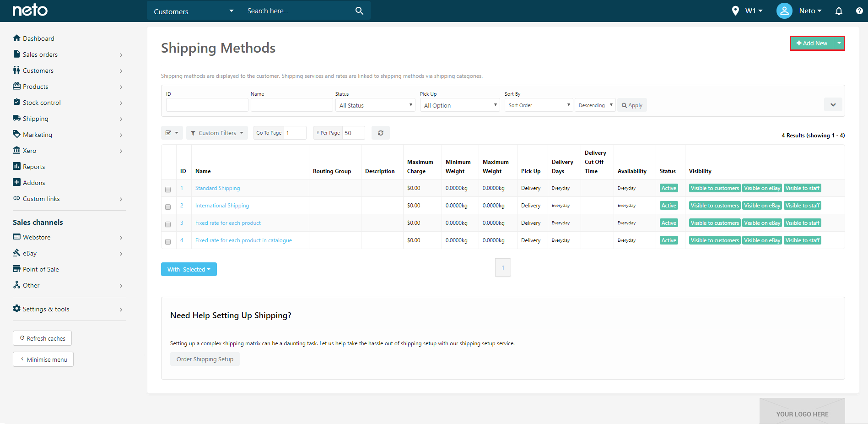This screenshot has height=424, width=868.
Task: Open the Add New arrow dropdown
Action: pos(839,43)
